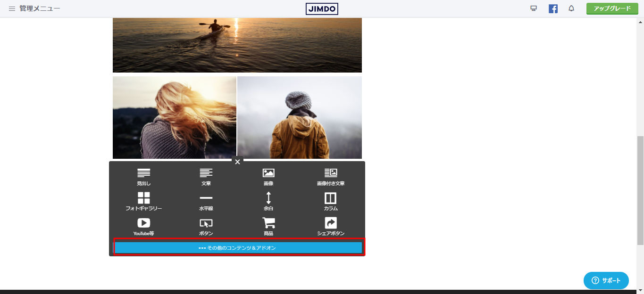The height and width of the screenshot is (294, 644).
Task: Close the add-element panel
Action: [x=237, y=162]
